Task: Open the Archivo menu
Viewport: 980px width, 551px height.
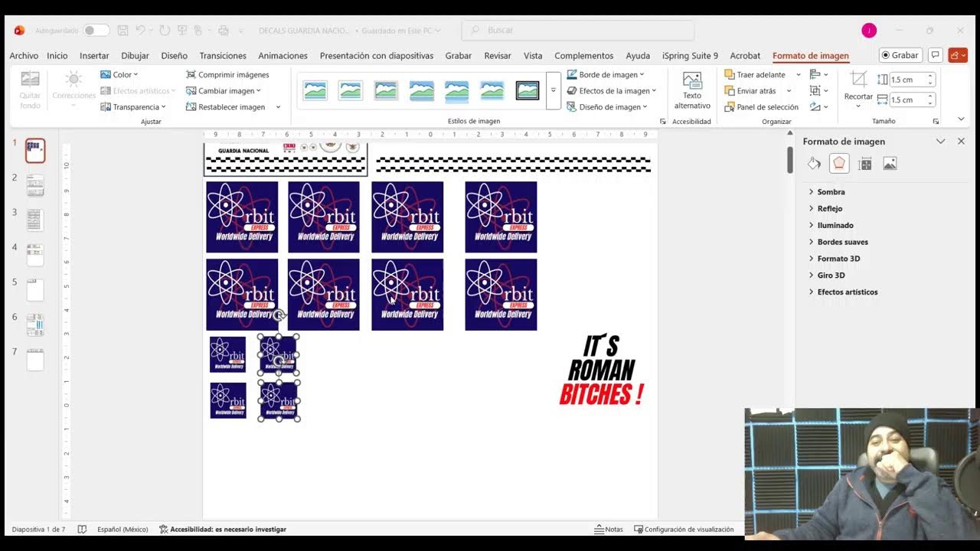Action: click(24, 55)
